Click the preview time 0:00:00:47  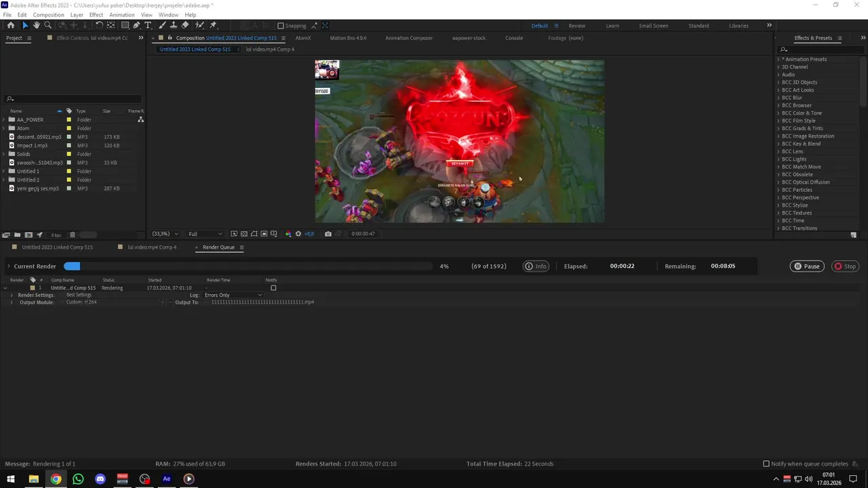(x=363, y=234)
